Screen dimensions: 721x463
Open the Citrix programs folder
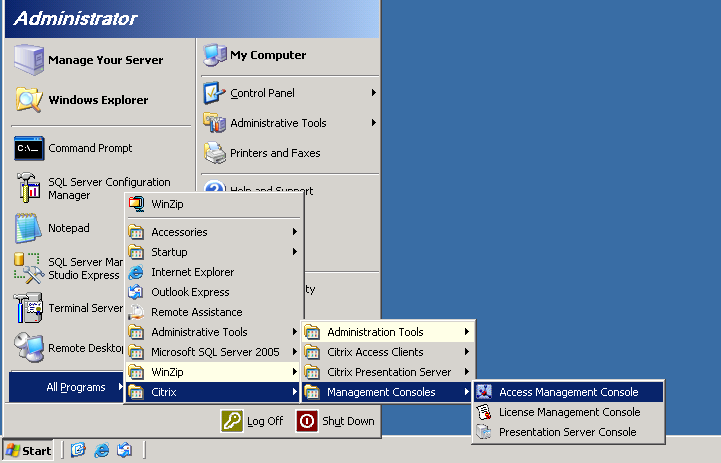click(x=213, y=392)
